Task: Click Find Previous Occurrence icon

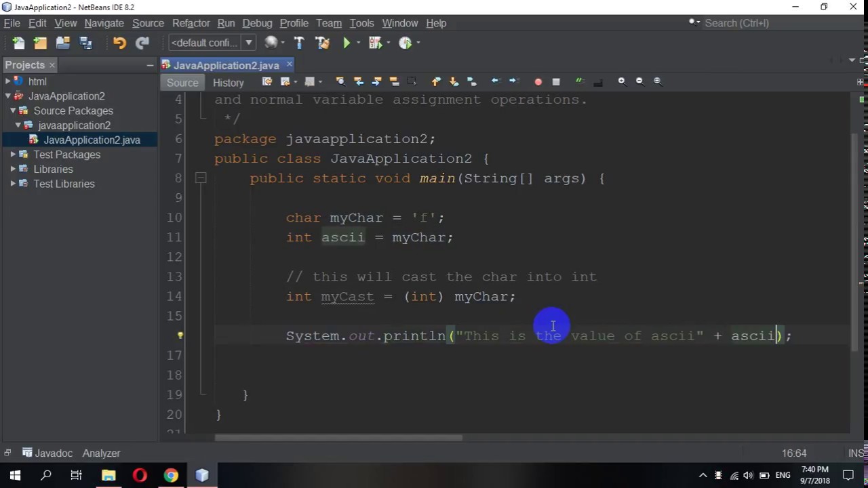Action: (x=358, y=81)
